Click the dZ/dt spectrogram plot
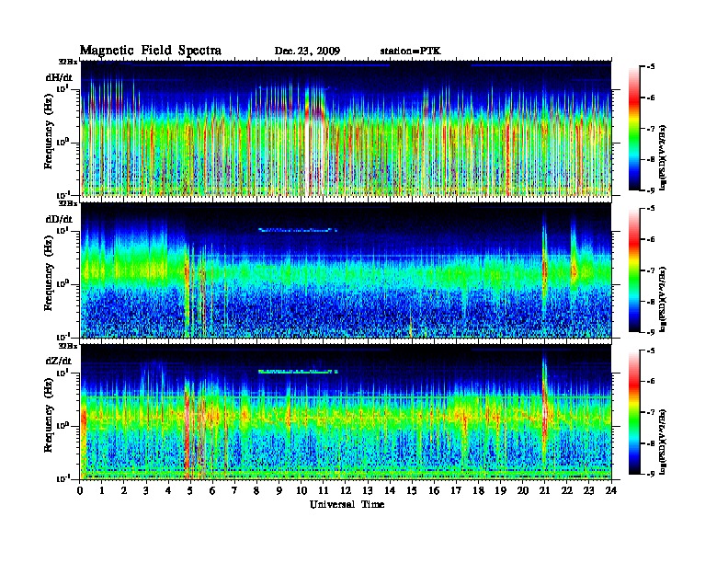This screenshot has height=563, width=728. pos(346,412)
